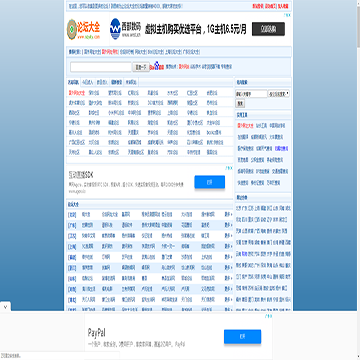This screenshot has height=360, width=360.
Task: Select the active leftmost tab above the forum grid
Action: click(x=74, y=82)
